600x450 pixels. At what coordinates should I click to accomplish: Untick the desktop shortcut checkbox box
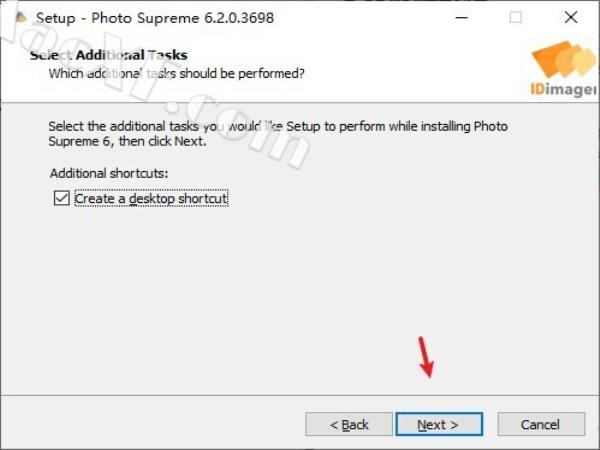[x=62, y=198]
